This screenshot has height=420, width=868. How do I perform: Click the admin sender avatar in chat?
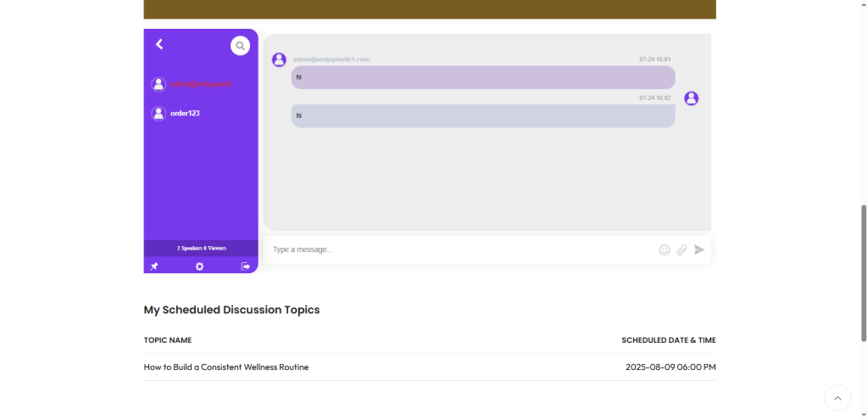(279, 59)
